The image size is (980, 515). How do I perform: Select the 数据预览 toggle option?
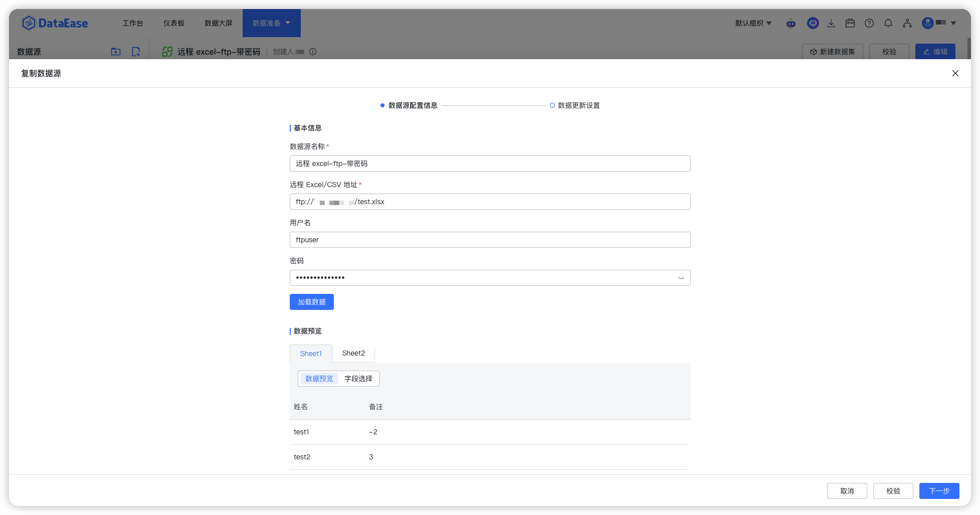pyautogui.click(x=319, y=379)
